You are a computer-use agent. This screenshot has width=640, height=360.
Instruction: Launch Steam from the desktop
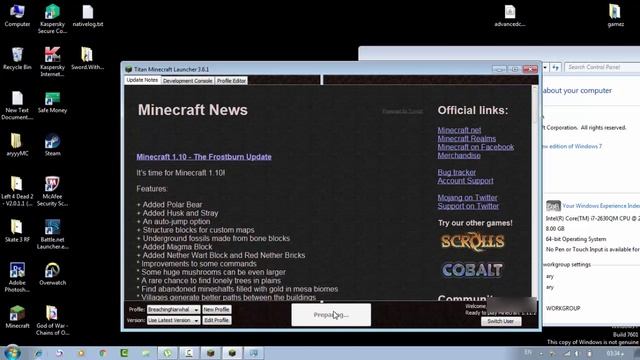[52, 144]
